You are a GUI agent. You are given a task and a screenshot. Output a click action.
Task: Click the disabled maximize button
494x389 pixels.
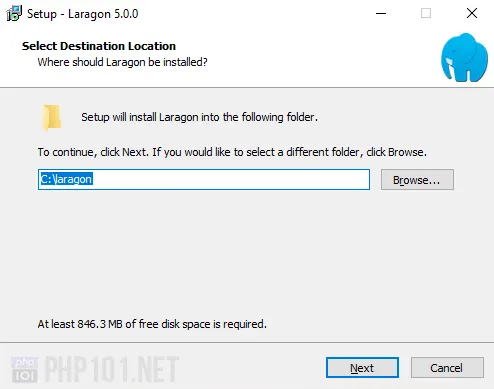tap(426, 13)
